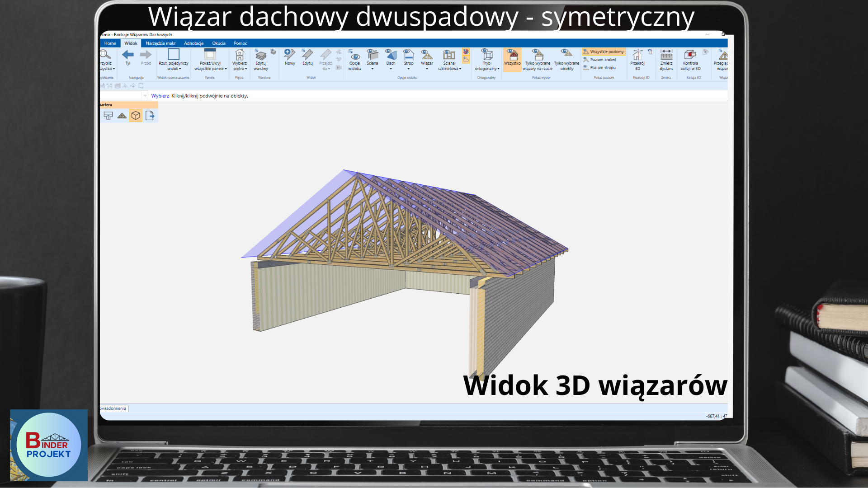Screen dimensions: 868x488
Task: Click the Ściana visibility eye icon
Action: coord(373,55)
